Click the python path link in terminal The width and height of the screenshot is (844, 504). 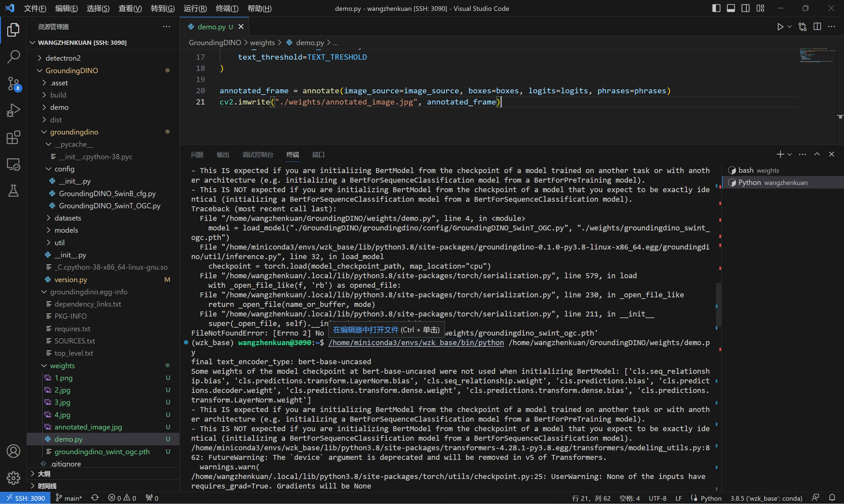[x=416, y=342]
